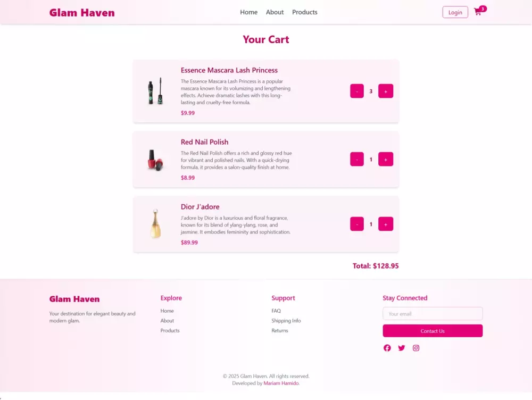Decrease quantity of Red Nail Polish
The width and height of the screenshot is (532, 400).
(x=357, y=159)
